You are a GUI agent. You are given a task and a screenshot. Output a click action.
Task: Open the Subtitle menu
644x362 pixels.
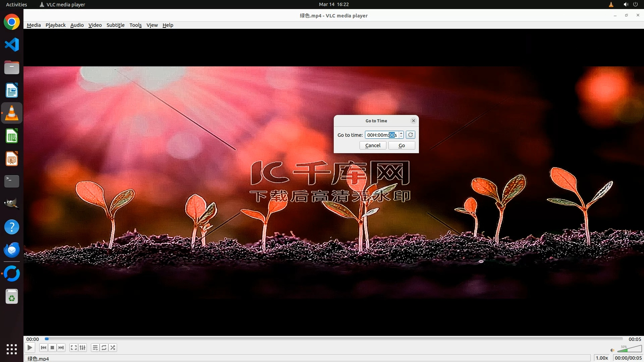coord(115,25)
